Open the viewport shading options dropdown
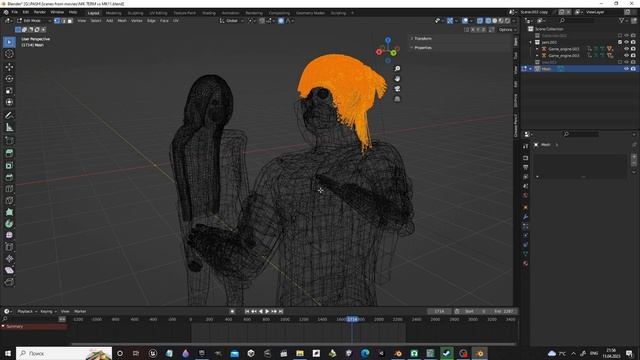 pos(513,20)
